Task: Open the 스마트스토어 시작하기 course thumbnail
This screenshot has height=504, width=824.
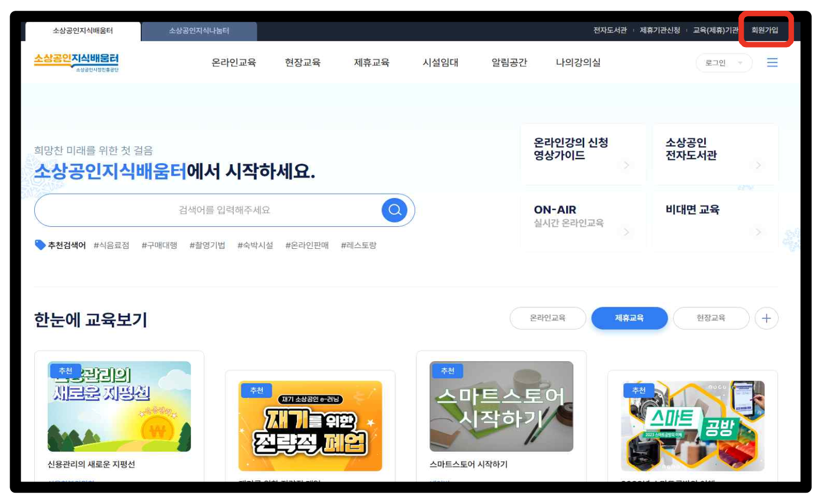Action: [x=502, y=406]
